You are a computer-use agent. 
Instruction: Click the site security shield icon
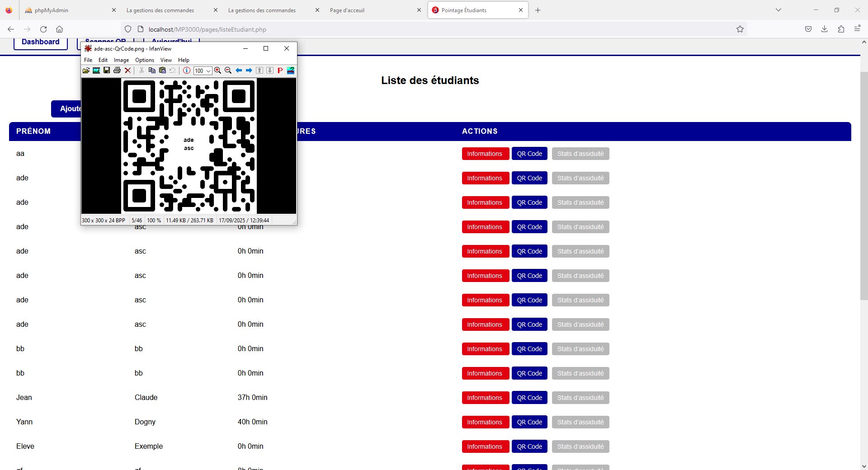[x=128, y=29]
